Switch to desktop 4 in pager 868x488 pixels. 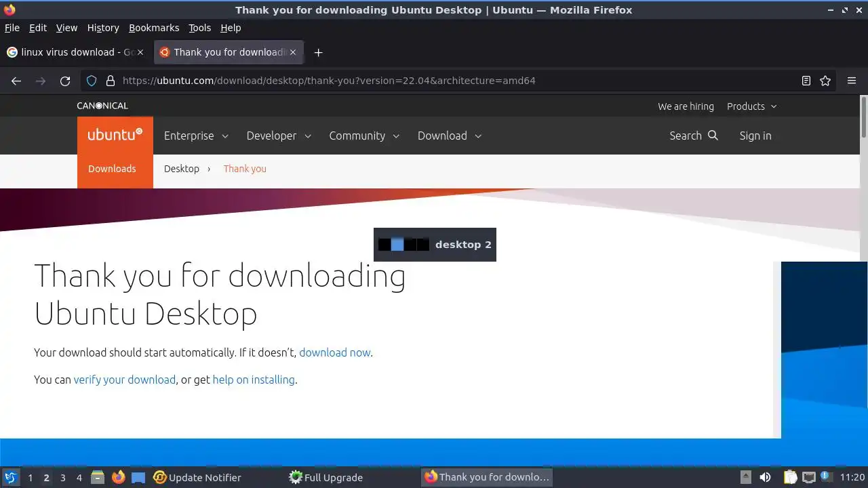(79, 478)
